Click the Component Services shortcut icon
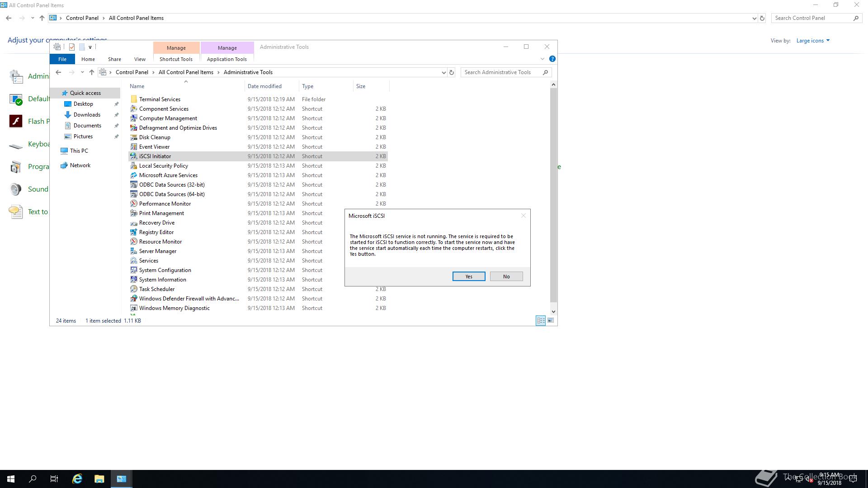This screenshot has height=488, width=868. tap(133, 109)
